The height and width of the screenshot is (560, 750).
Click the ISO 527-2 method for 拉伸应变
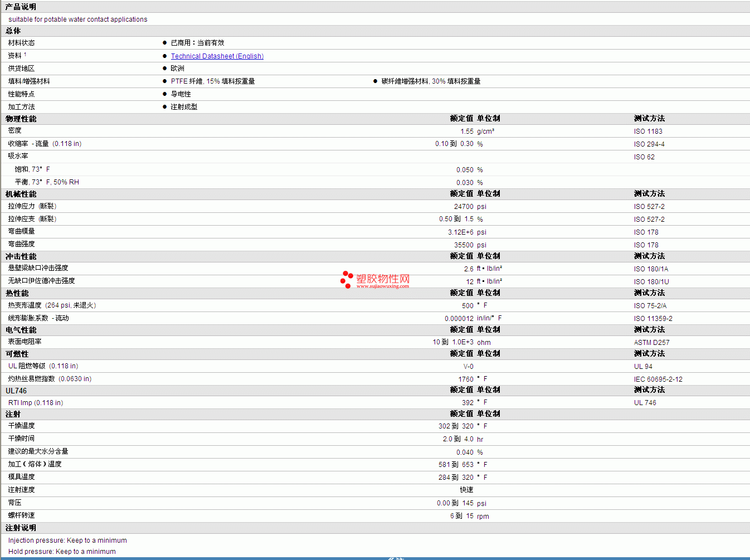(649, 220)
